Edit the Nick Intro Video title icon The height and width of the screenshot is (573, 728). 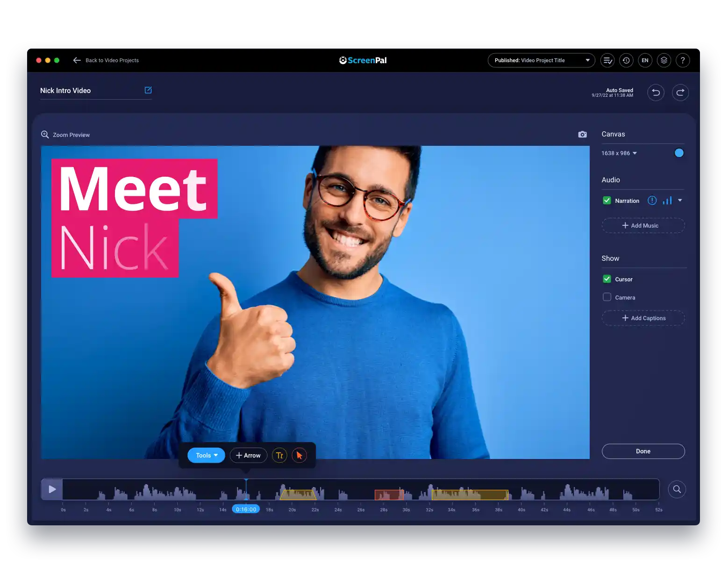click(148, 90)
